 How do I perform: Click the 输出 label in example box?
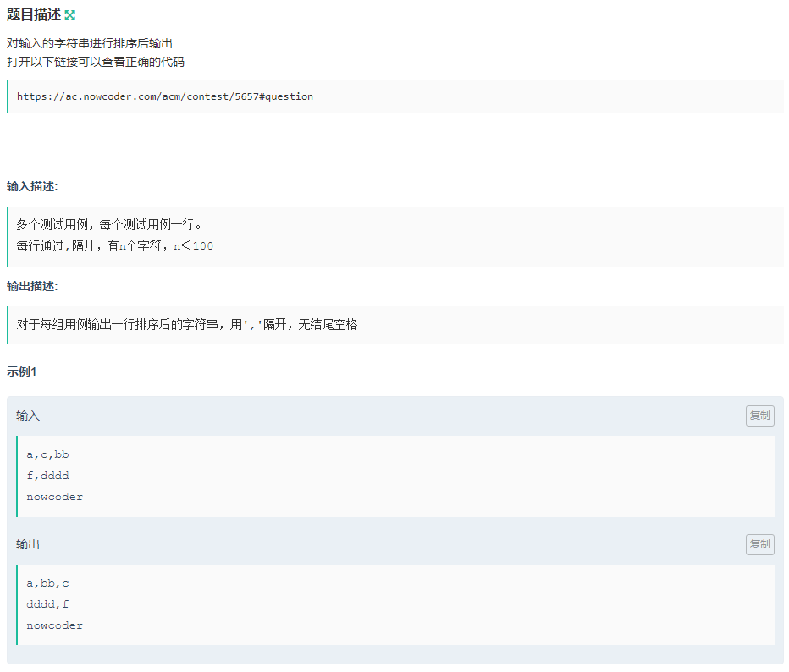pyautogui.click(x=28, y=544)
